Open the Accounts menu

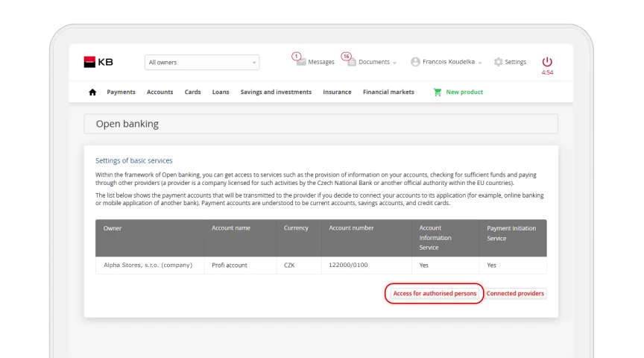tap(160, 92)
